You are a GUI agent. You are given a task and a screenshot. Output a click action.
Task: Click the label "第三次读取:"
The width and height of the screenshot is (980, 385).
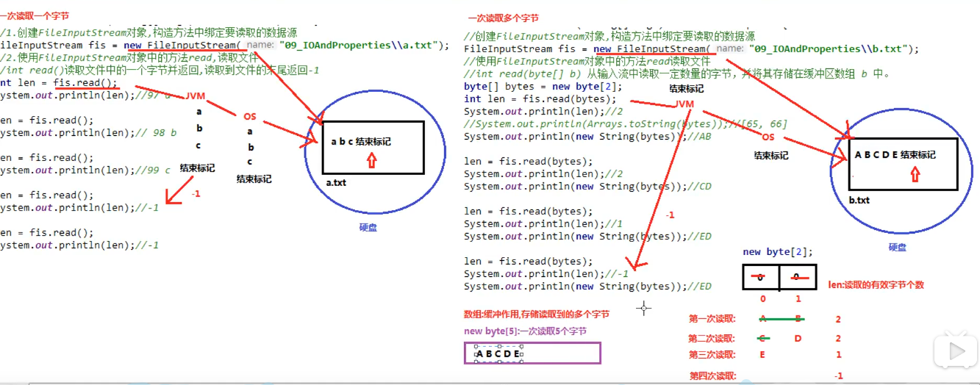tap(712, 355)
